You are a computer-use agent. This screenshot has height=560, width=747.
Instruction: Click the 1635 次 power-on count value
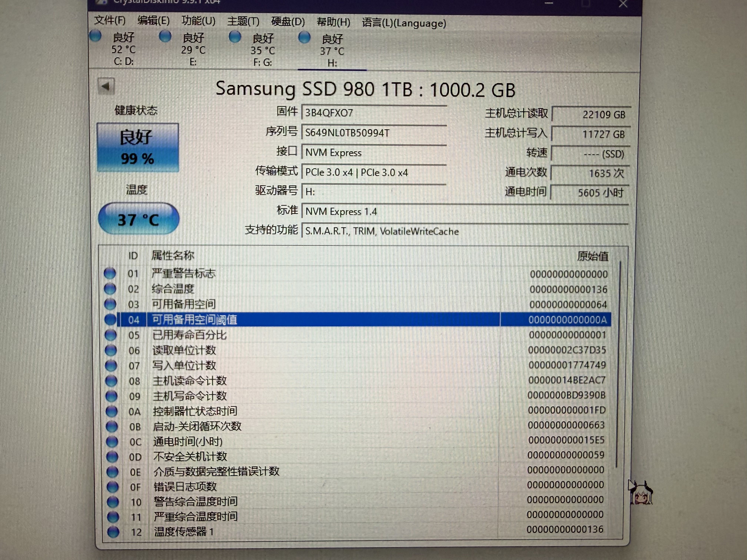tap(590, 173)
